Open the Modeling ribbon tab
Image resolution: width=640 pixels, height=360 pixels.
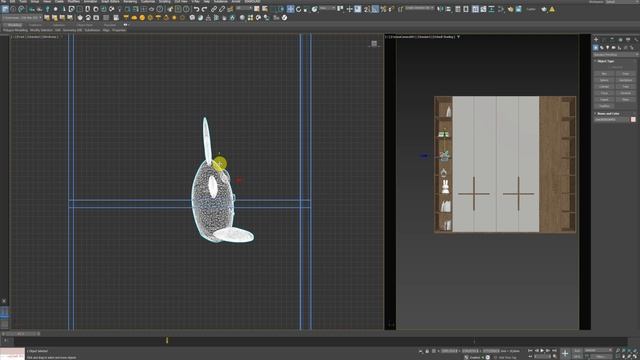pyautogui.click(x=15, y=25)
